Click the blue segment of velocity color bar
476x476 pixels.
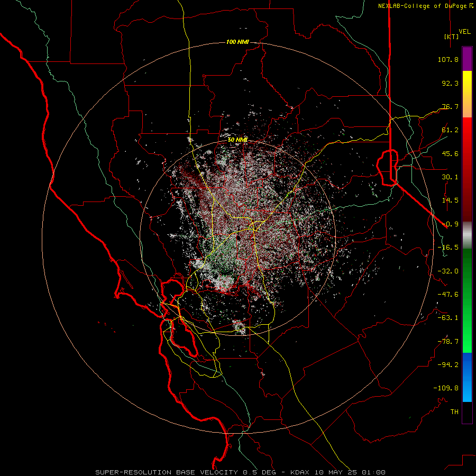tap(467, 377)
